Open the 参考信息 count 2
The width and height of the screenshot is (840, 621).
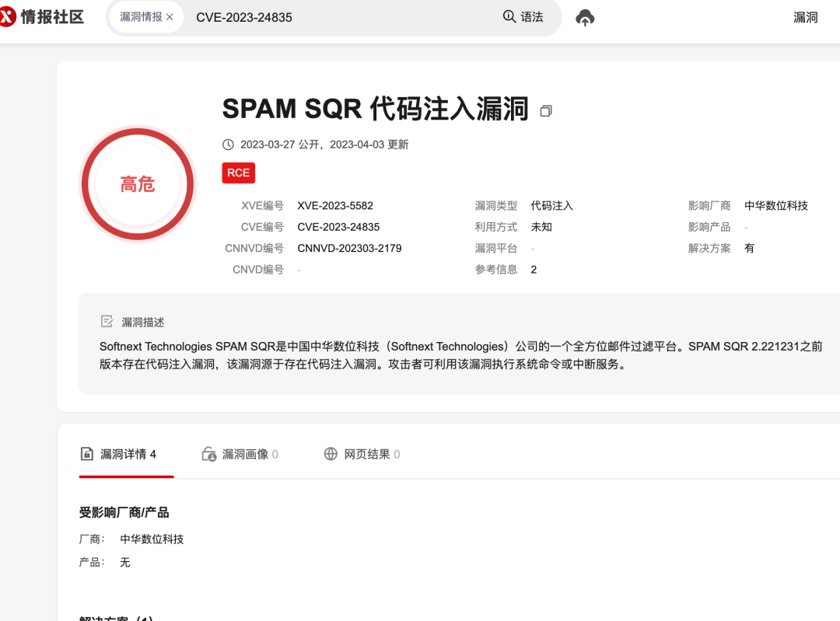tap(534, 270)
